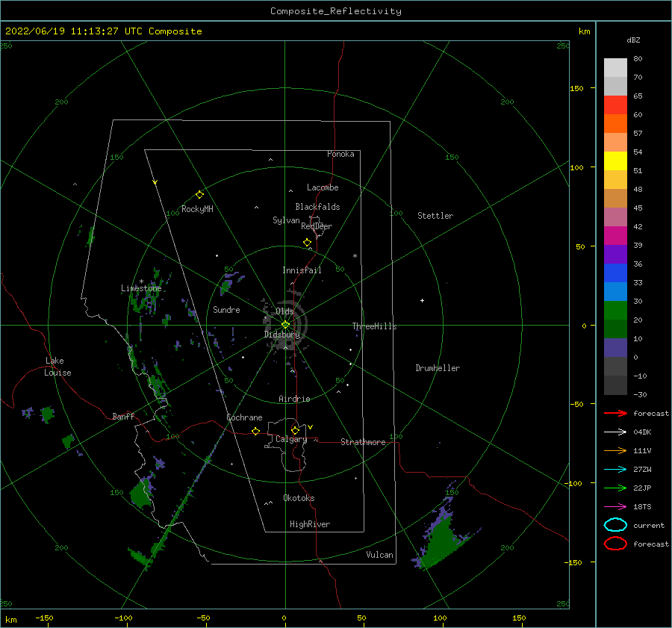672x628 pixels.
Task: Click the Ponoka label
Action: pos(340,154)
